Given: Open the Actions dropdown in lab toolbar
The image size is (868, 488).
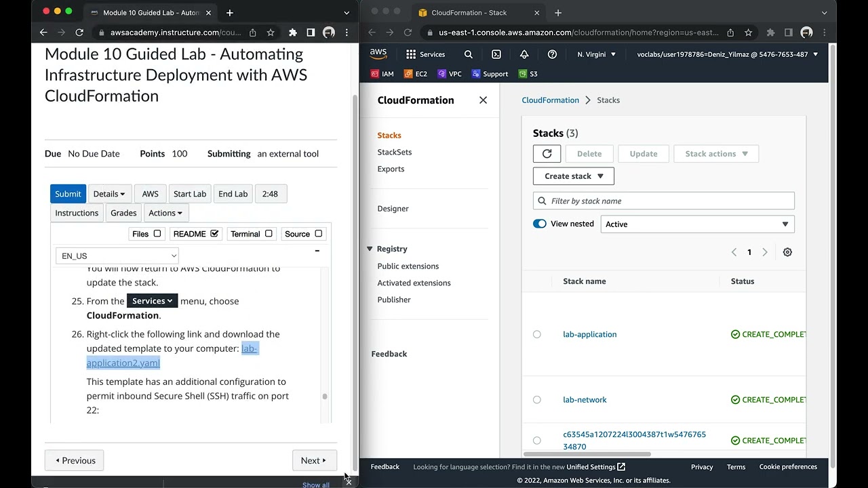Looking at the screenshot, I should click(165, 213).
